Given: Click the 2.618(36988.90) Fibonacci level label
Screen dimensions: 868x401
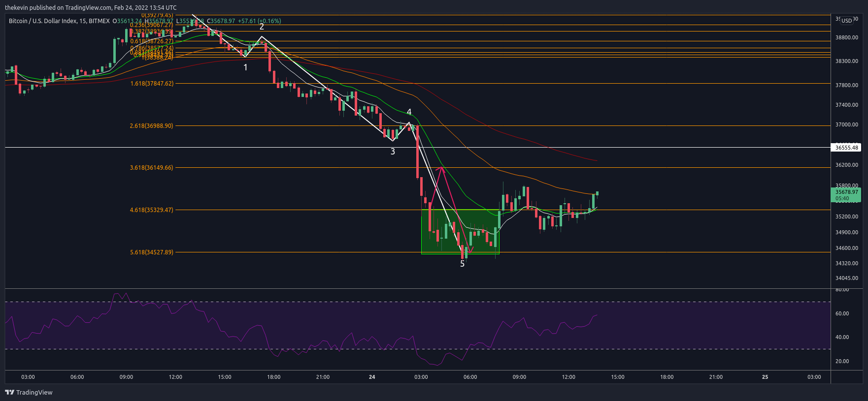Looking at the screenshot, I should point(152,126).
